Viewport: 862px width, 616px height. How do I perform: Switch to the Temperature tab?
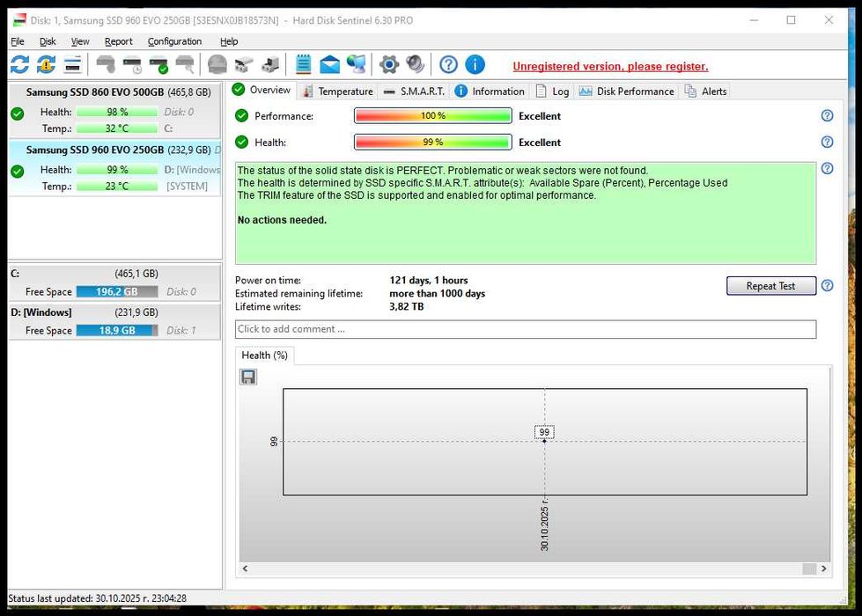(x=338, y=92)
